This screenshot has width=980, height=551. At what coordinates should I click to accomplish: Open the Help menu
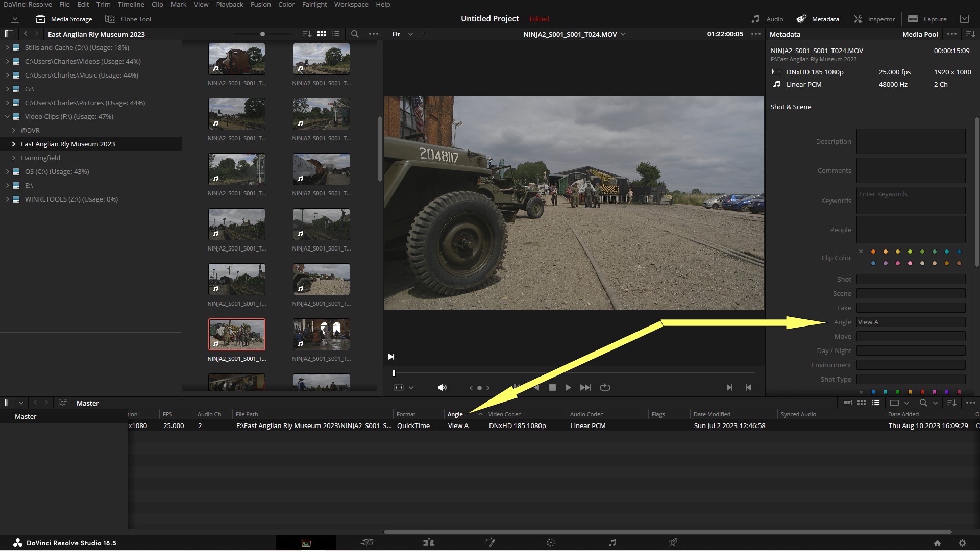click(x=383, y=4)
